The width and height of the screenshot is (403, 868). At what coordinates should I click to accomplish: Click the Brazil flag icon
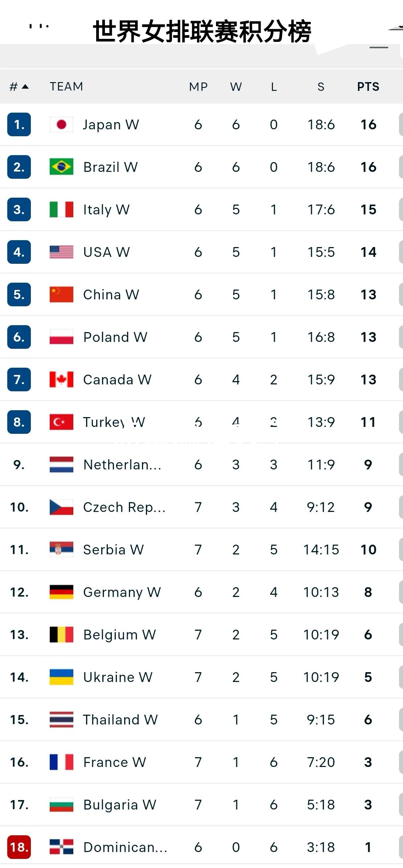[61, 167]
